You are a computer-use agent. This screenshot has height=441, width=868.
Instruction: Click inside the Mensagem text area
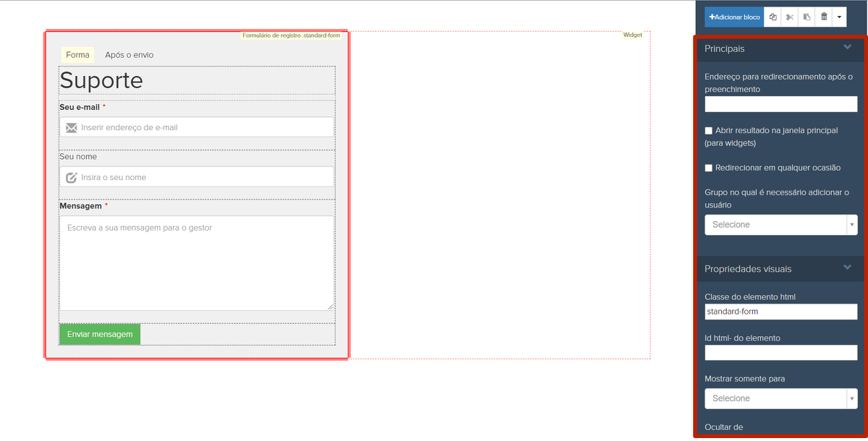click(x=196, y=263)
